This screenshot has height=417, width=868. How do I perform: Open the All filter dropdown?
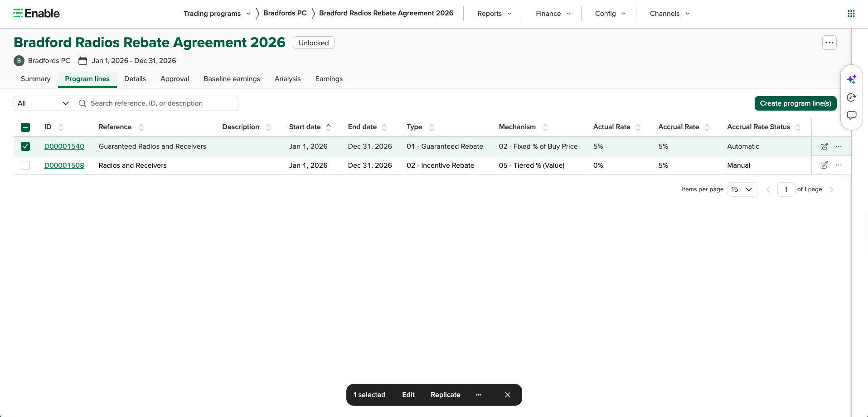click(x=44, y=103)
